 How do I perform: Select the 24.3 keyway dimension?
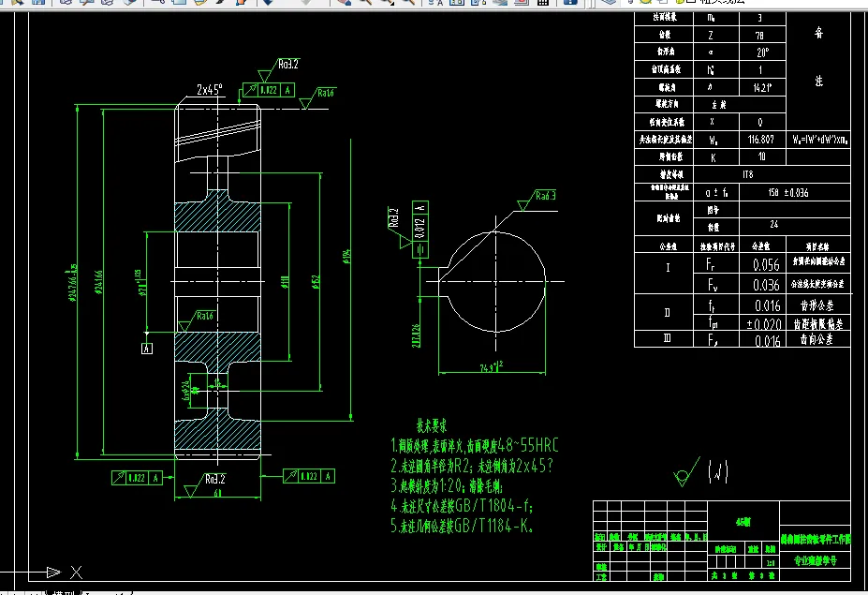(x=492, y=366)
